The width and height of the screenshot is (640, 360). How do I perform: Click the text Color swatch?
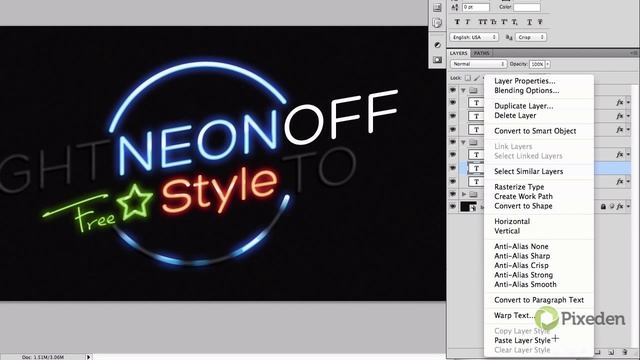(527, 7)
